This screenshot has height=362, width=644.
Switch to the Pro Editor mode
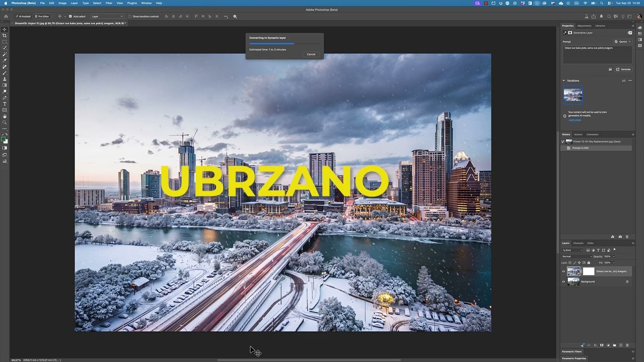coord(42,17)
